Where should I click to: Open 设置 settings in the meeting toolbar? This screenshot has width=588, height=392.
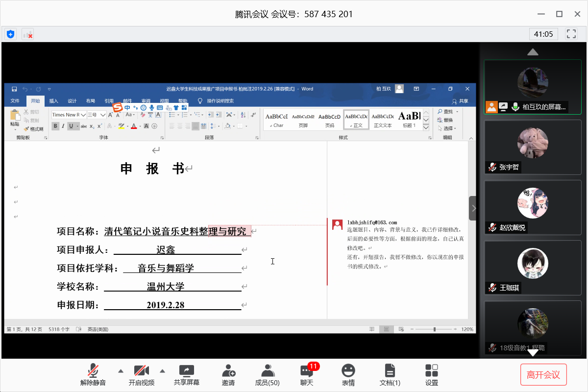pyautogui.click(x=431, y=371)
